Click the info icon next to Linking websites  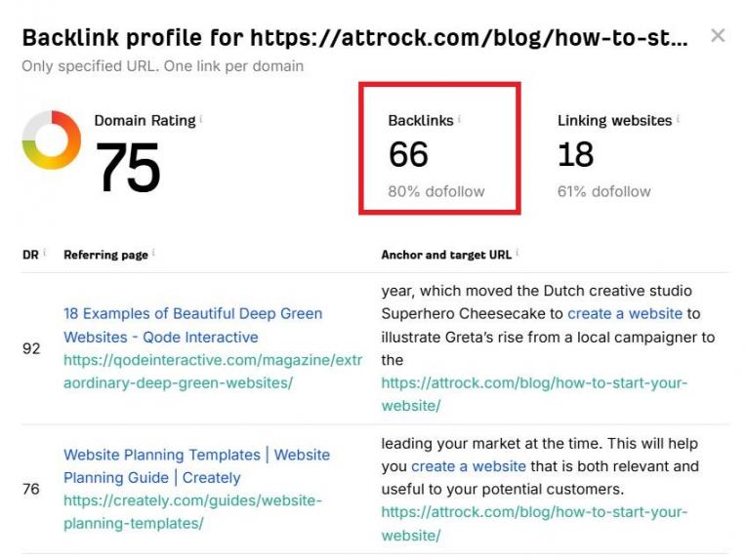tap(678, 120)
